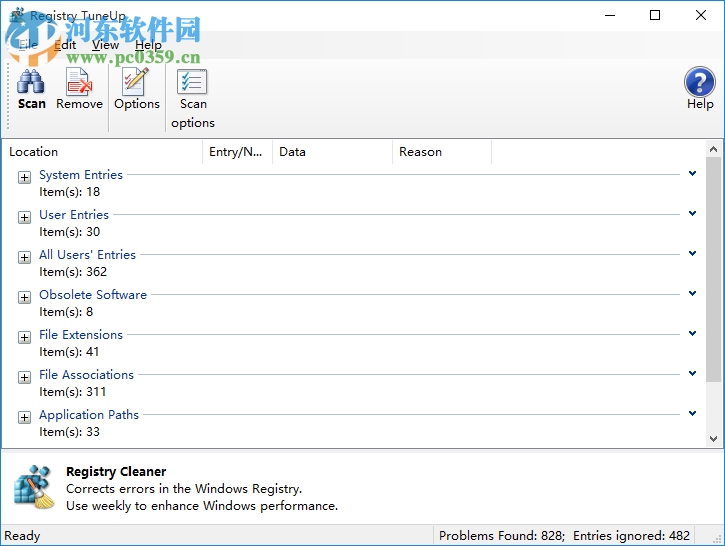Click the "Ready" status text
725x546 pixels.
pyautogui.click(x=22, y=536)
